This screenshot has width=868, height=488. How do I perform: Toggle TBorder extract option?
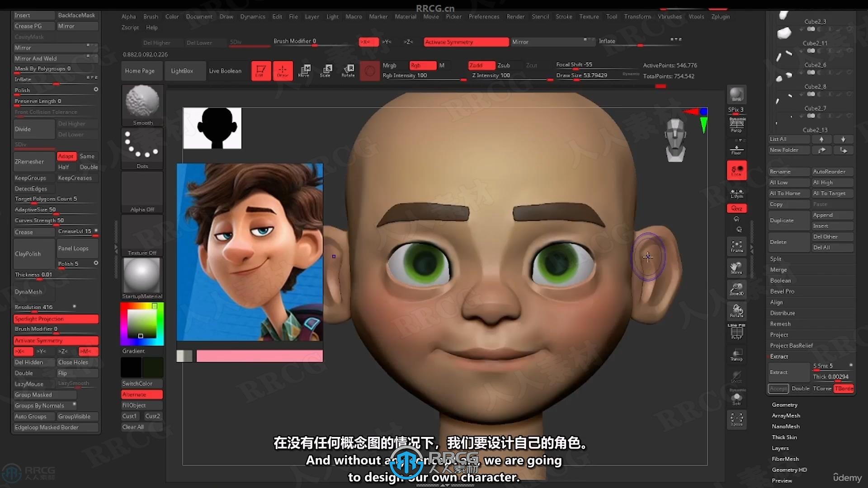844,389
